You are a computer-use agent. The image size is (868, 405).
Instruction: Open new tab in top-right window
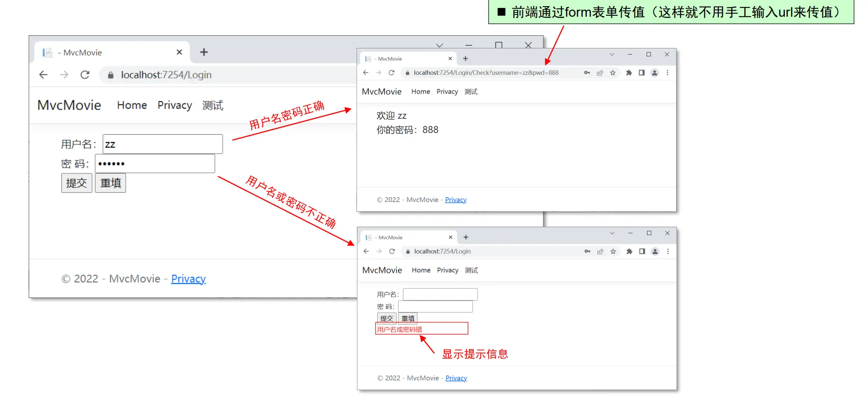pyautogui.click(x=465, y=59)
